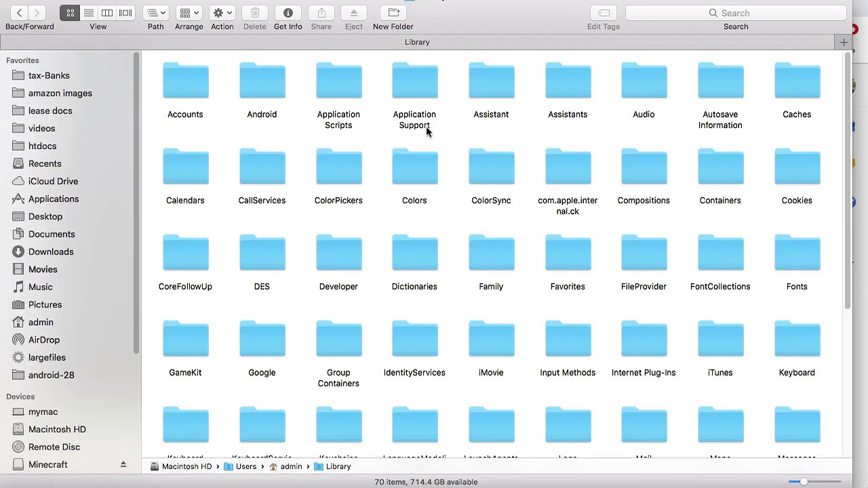Viewport: 868px width, 488px height.
Task: Click the Delete trash icon
Action: (255, 13)
